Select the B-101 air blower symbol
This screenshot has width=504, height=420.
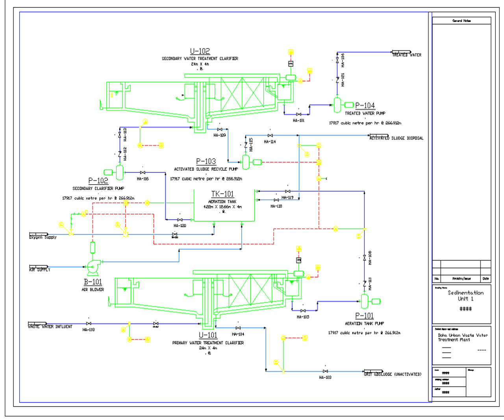[x=93, y=267]
